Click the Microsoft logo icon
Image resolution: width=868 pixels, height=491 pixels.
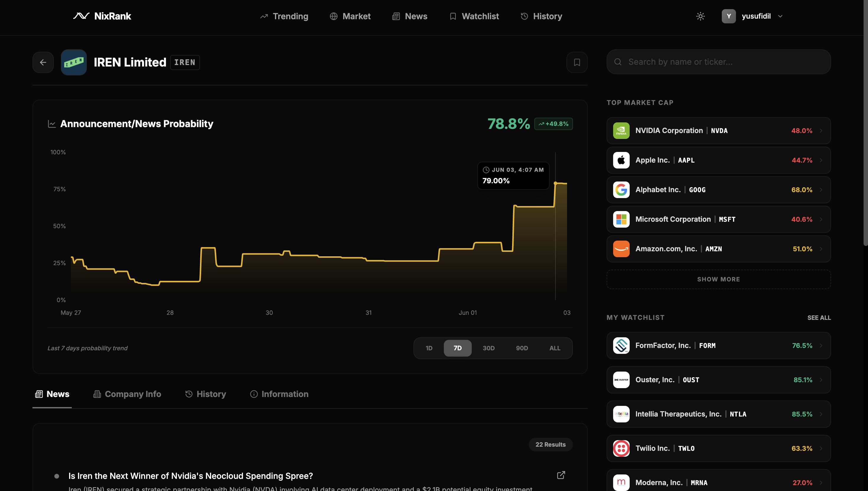click(x=621, y=219)
